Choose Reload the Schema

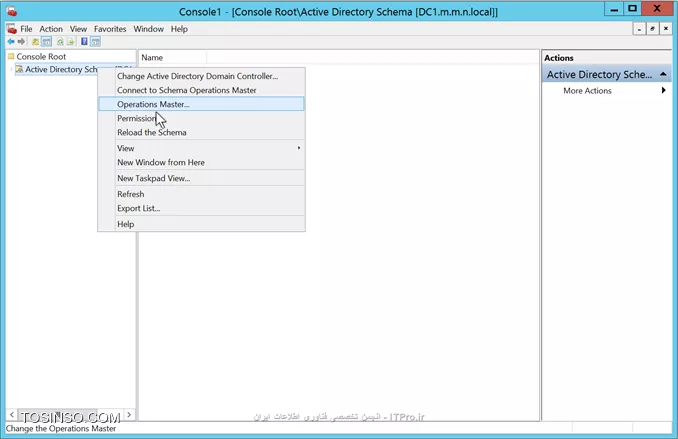[x=201, y=133]
